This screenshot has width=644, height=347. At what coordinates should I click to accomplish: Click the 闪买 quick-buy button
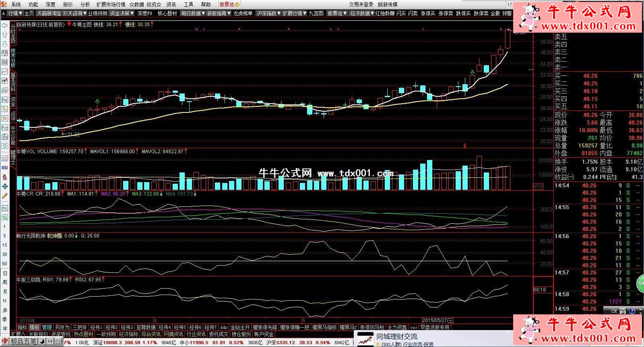(401, 13)
